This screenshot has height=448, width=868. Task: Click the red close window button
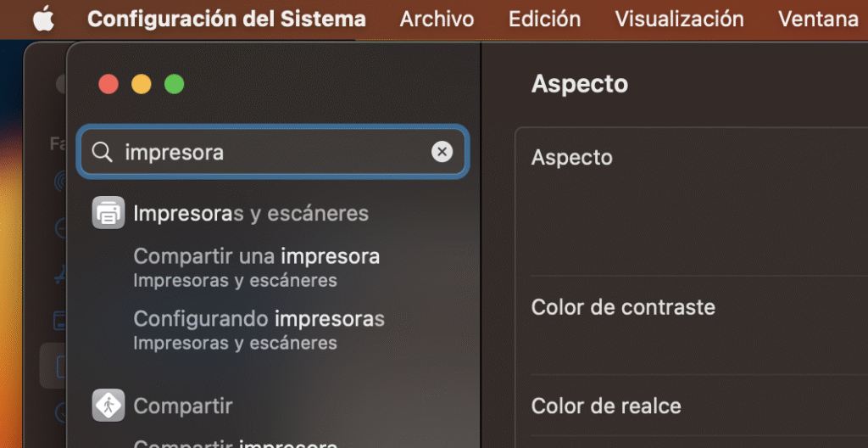click(108, 84)
